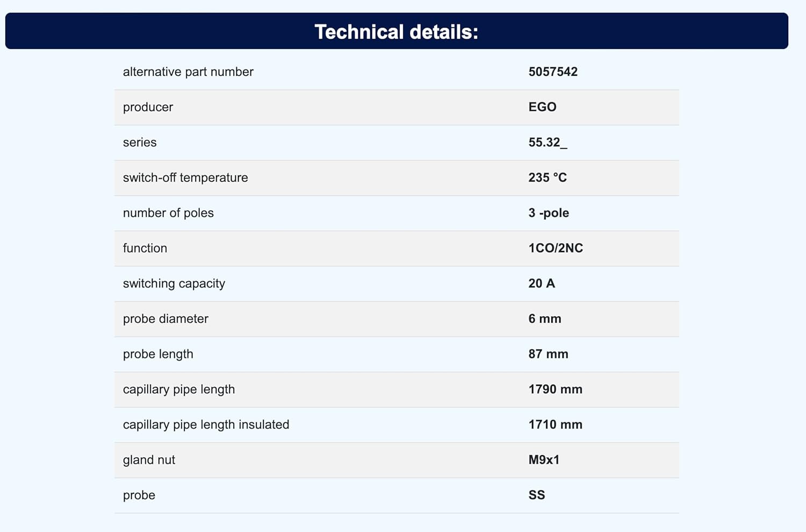The height and width of the screenshot is (532, 806).
Task: Select the producer value EGO
Action: coord(542,107)
